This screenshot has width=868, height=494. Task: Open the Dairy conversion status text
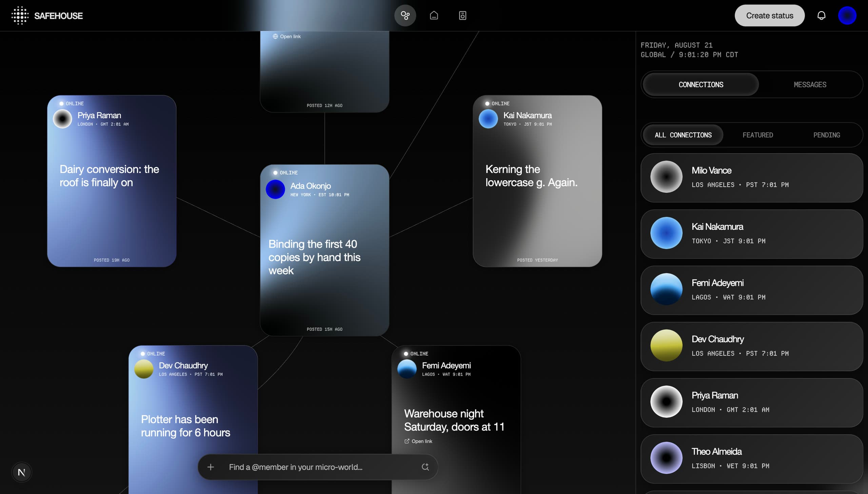(x=109, y=176)
